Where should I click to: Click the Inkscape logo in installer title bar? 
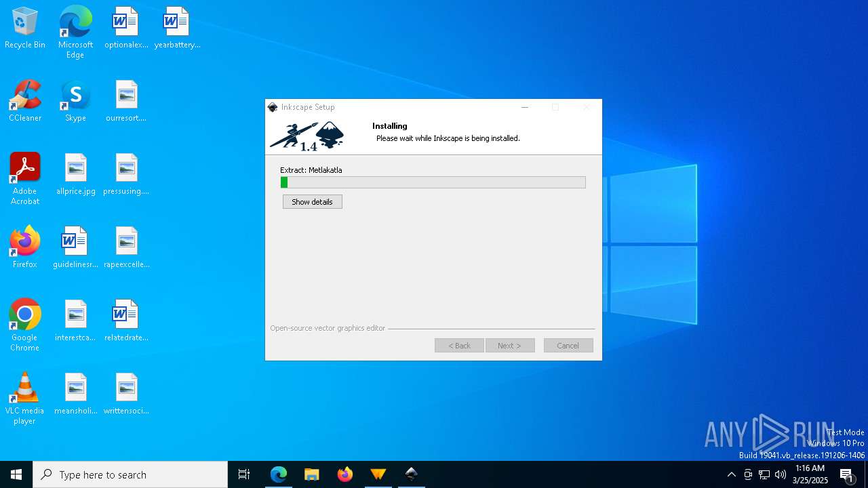(x=273, y=107)
